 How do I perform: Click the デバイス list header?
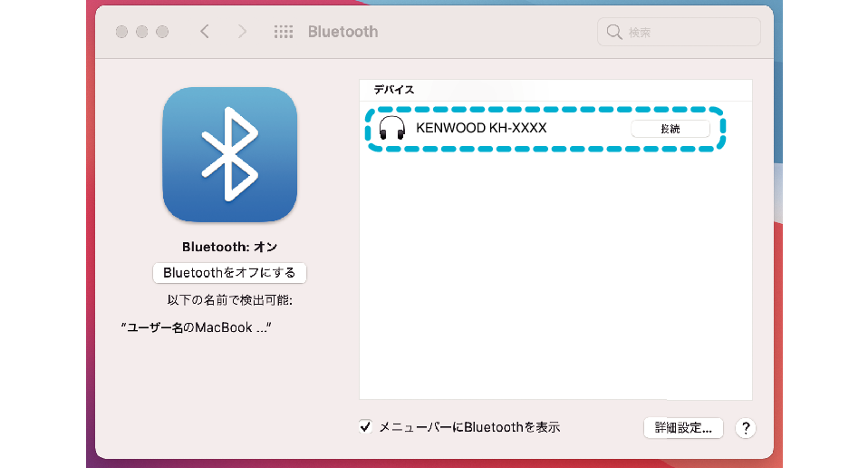(393, 90)
